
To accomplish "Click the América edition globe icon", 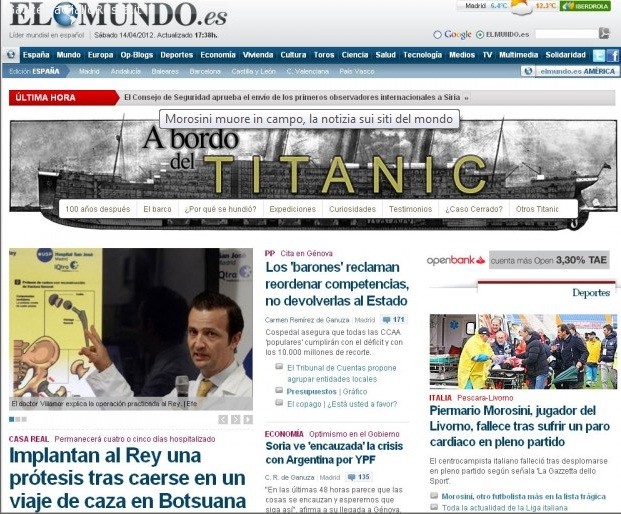I will [528, 71].
